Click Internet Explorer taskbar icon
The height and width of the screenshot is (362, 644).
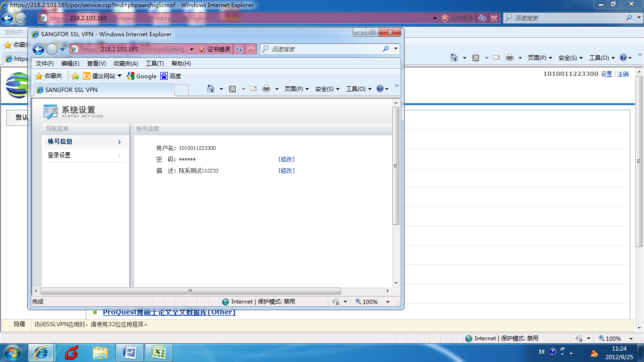point(41,353)
